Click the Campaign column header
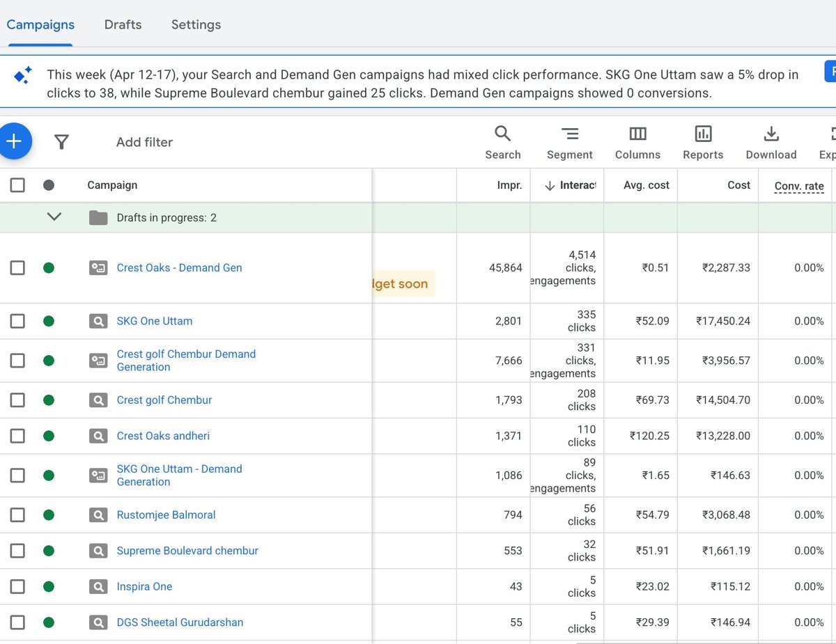The width and height of the screenshot is (836, 644). point(112,185)
